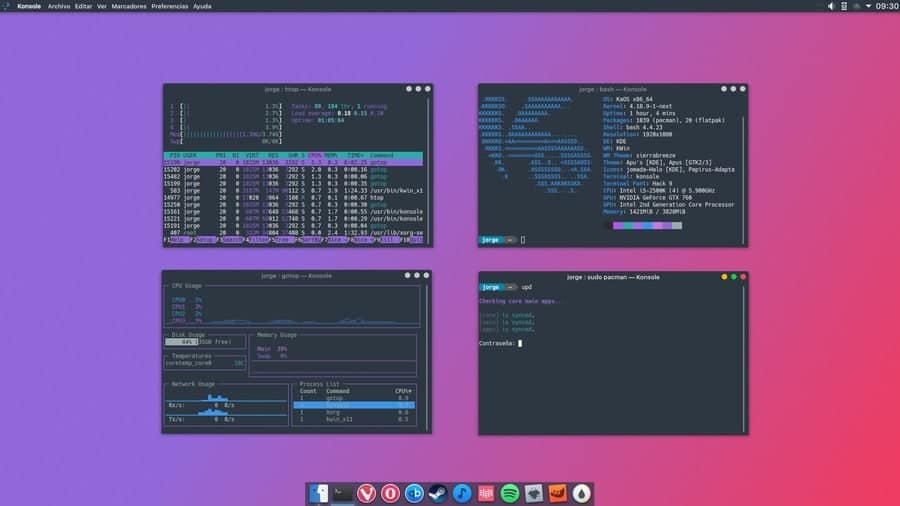Launch Konsole terminal from the dock
The width and height of the screenshot is (900, 506).
(343, 493)
